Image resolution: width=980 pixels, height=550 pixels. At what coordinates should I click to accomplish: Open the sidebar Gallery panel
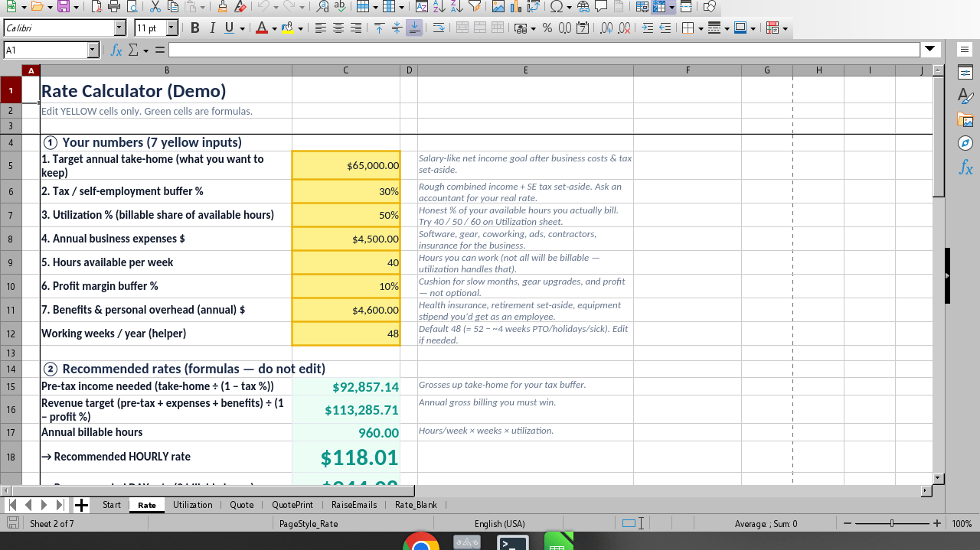coord(965,120)
